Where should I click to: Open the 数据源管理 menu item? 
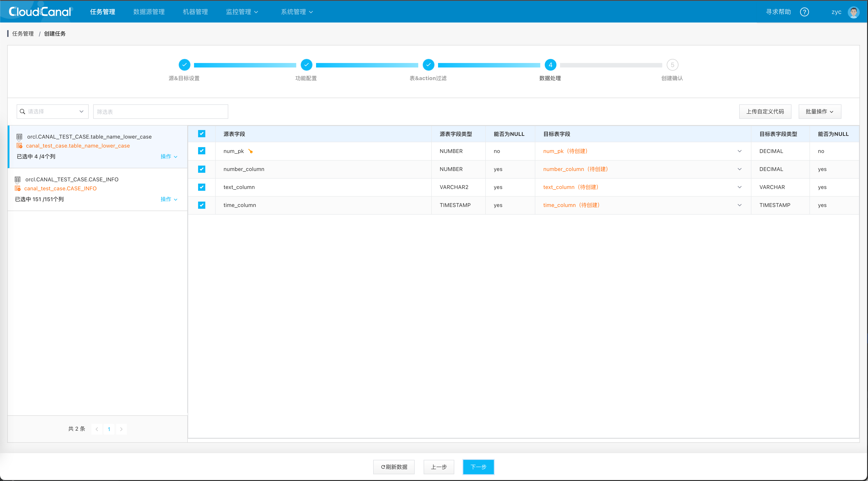point(149,12)
